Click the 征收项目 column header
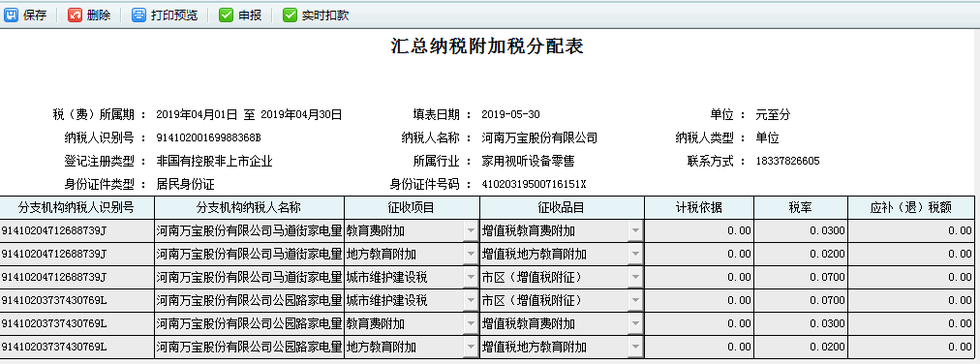Viewport: 980px width, 364px height. [x=412, y=208]
